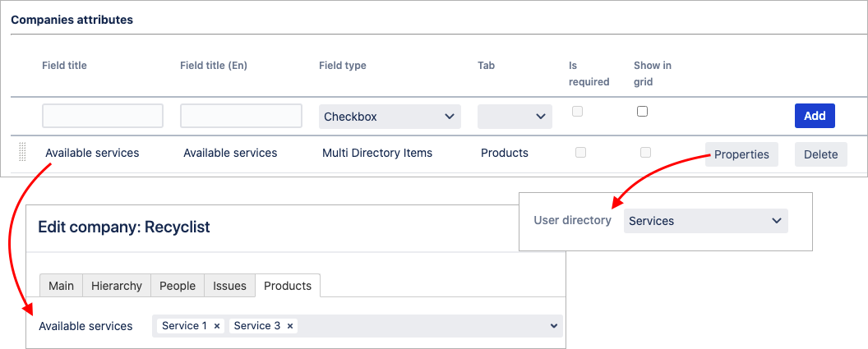
Task: Switch to the Main tab
Action: coord(61,286)
